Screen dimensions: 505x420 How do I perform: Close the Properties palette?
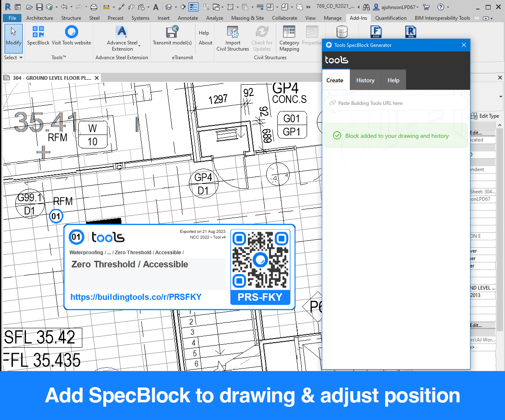click(500, 77)
